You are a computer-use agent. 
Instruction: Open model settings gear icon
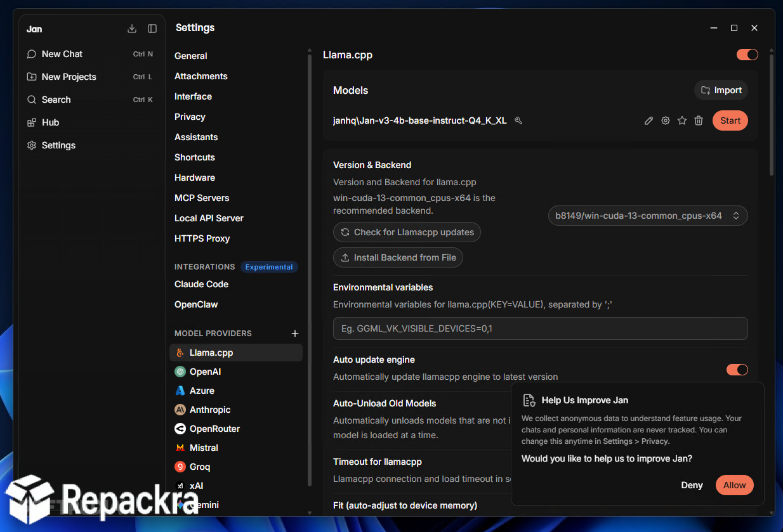click(666, 120)
